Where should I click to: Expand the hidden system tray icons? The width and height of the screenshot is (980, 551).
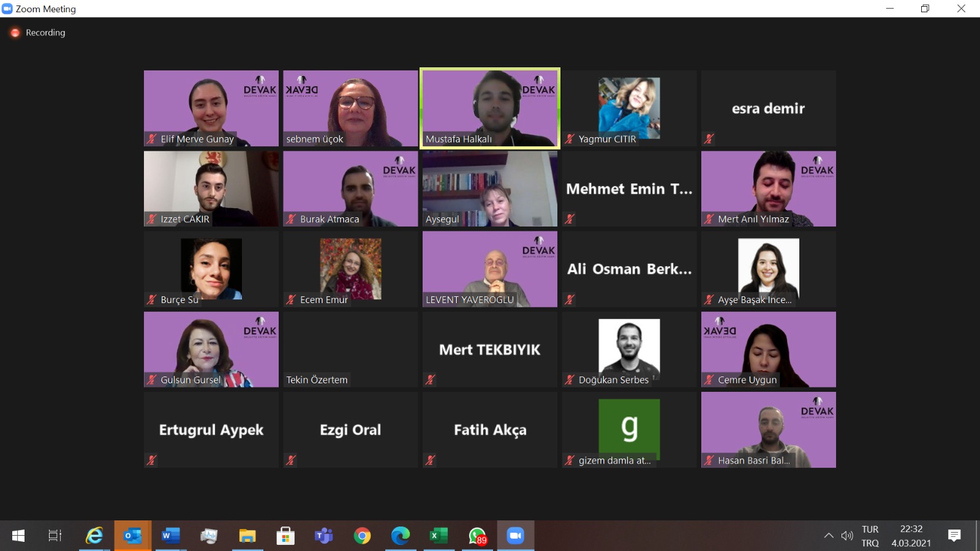coord(829,536)
